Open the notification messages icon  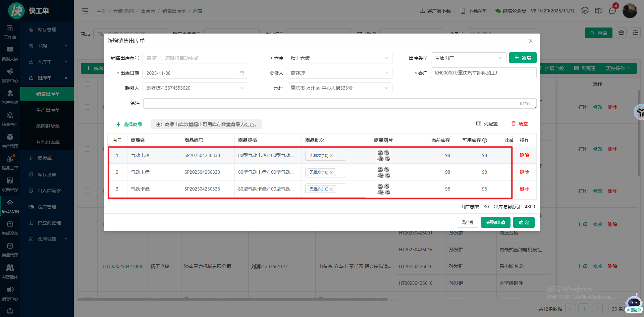pyautogui.click(x=612, y=11)
